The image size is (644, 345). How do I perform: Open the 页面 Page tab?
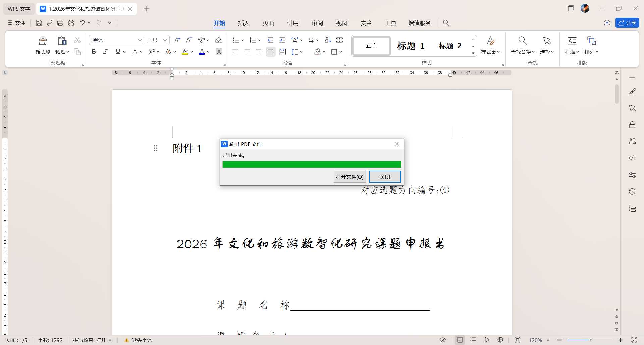268,23
